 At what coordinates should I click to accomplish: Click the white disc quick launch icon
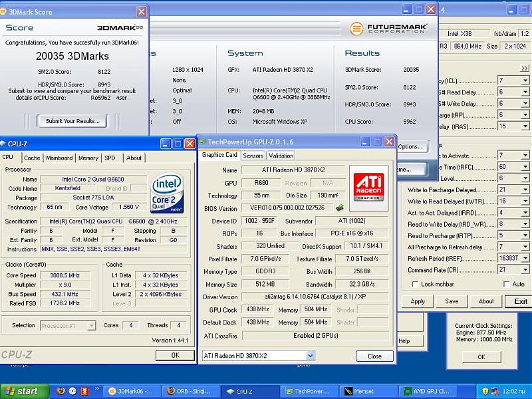[72, 391]
